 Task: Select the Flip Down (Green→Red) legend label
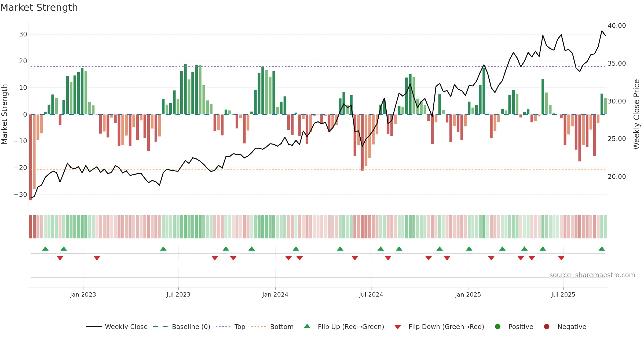coord(446,327)
